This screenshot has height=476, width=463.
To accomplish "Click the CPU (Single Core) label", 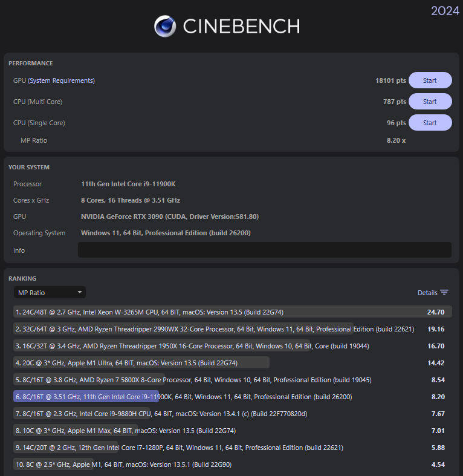I will point(39,123).
